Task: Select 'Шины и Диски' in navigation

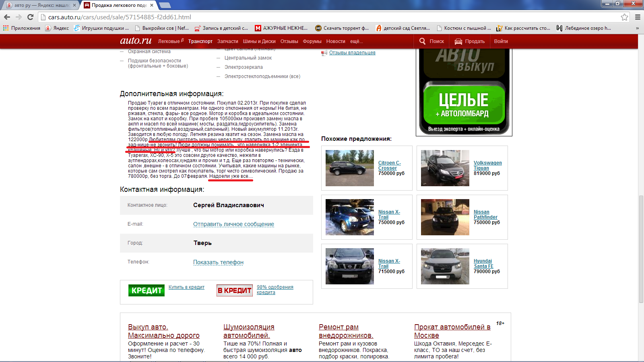Action: [x=259, y=41]
